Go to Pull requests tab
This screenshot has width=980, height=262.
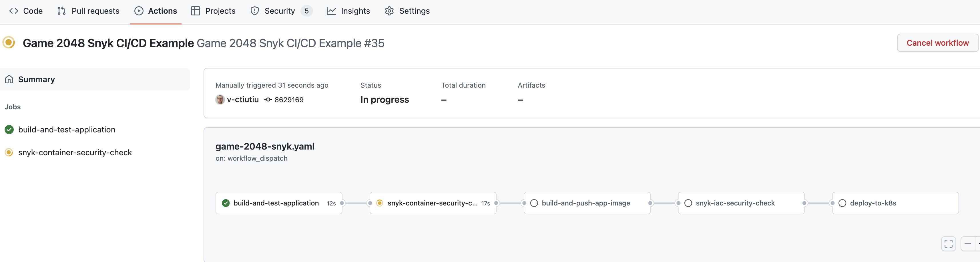pyautogui.click(x=88, y=11)
